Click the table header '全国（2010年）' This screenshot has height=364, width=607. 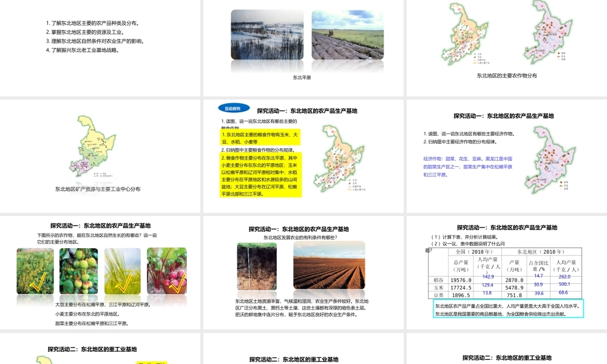click(x=474, y=252)
